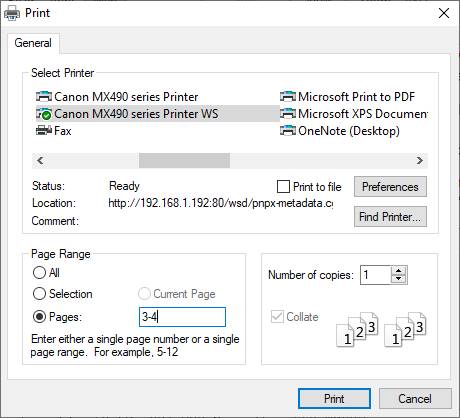Pick the Microsoft Print to PDF icon
Viewport: 460px width, 418px height.
tap(288, 97)
